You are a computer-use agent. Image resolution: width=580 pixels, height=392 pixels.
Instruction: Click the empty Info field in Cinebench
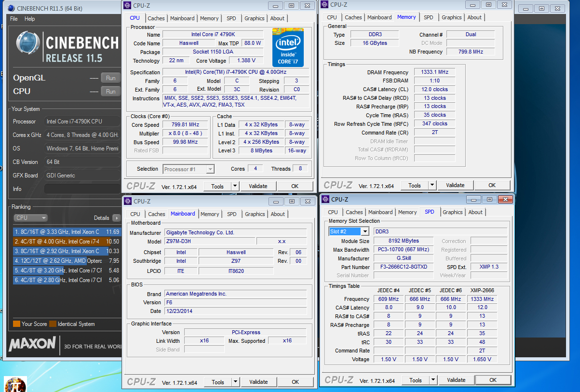(82, 189)
